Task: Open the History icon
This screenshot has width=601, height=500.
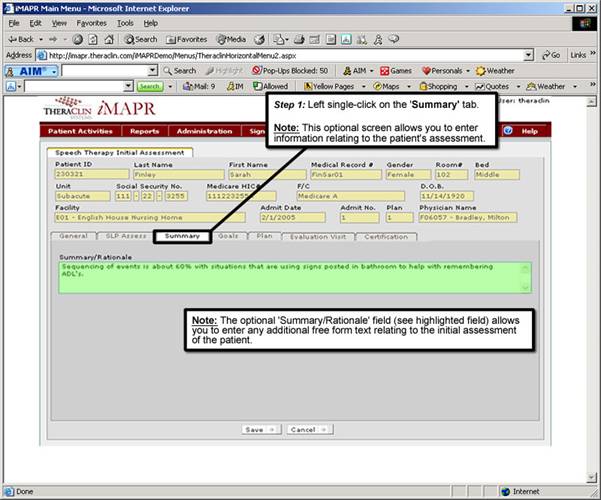Action: (x=260, y=39)
